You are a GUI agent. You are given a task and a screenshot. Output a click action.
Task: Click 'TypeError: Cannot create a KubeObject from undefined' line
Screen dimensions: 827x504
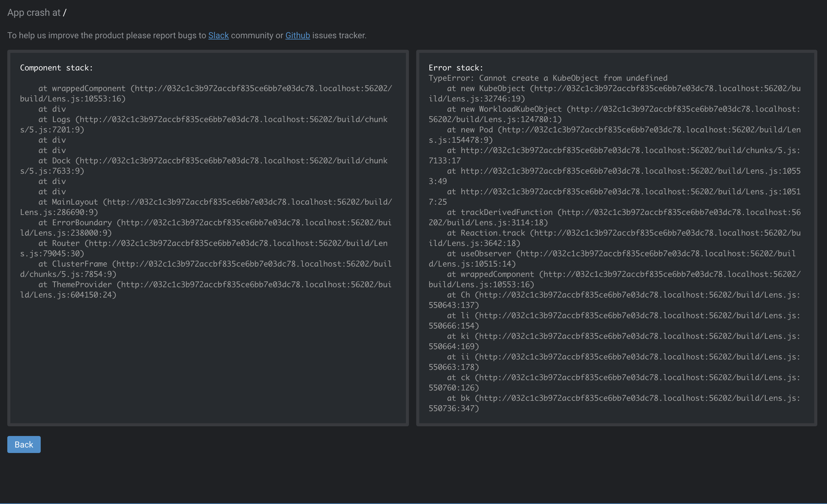[548, 78]
